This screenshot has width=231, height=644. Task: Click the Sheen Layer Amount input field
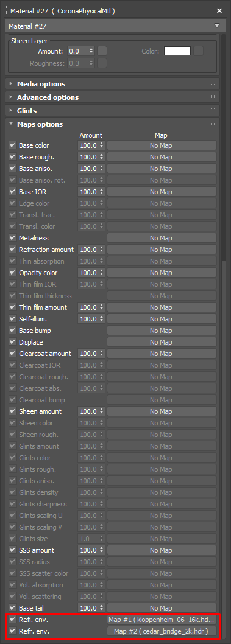(x=78, y=51)
